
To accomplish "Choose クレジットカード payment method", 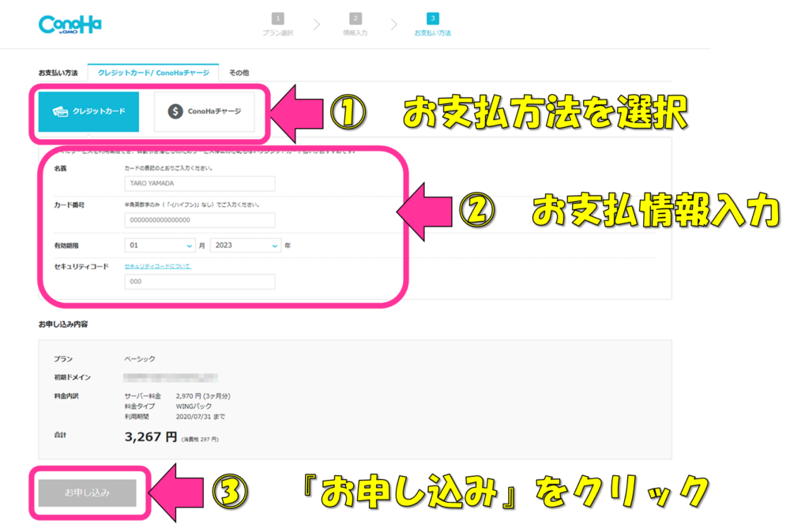I will point(88,111).
